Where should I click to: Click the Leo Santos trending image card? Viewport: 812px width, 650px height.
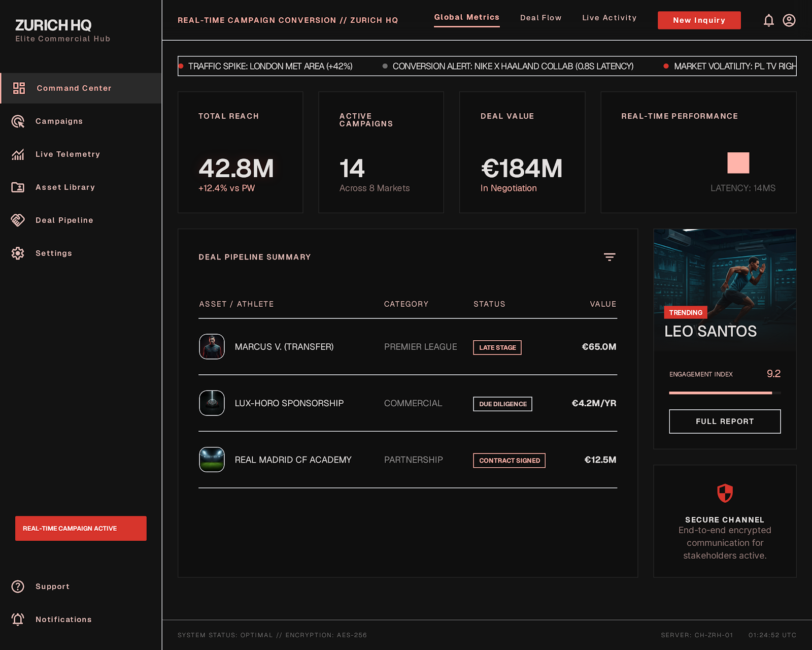(725, 289)
